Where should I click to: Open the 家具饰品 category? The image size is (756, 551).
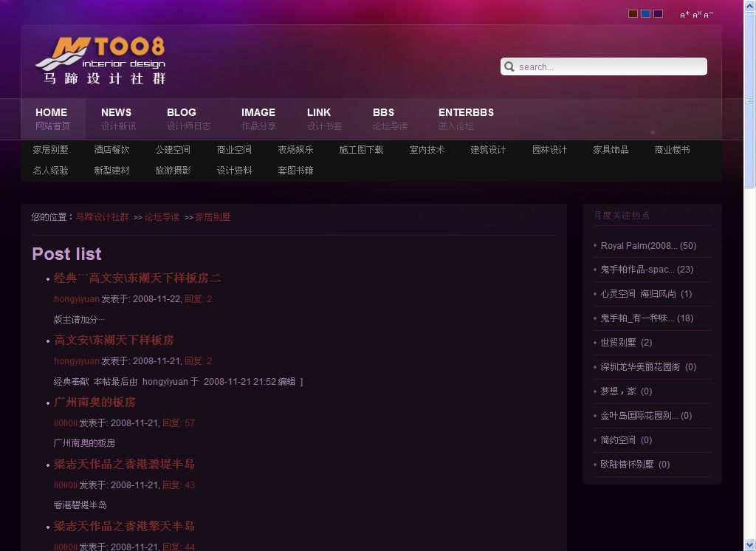coord(611,150)
